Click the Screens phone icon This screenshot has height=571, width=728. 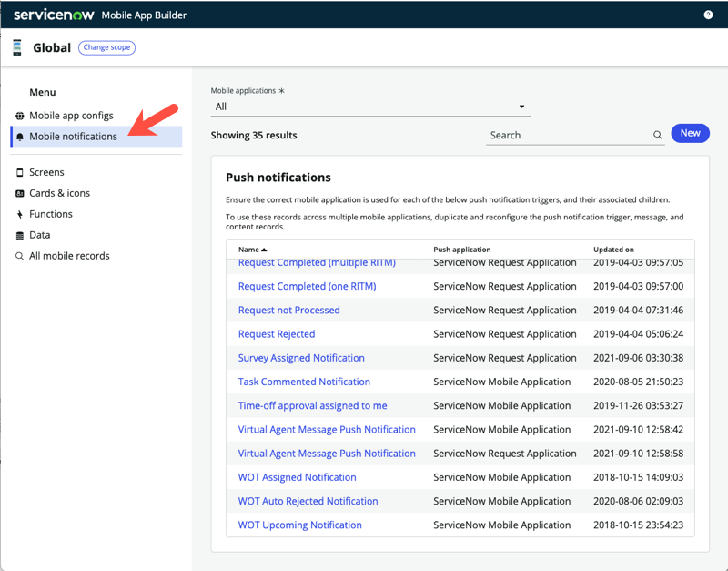(x=19, y=172)
